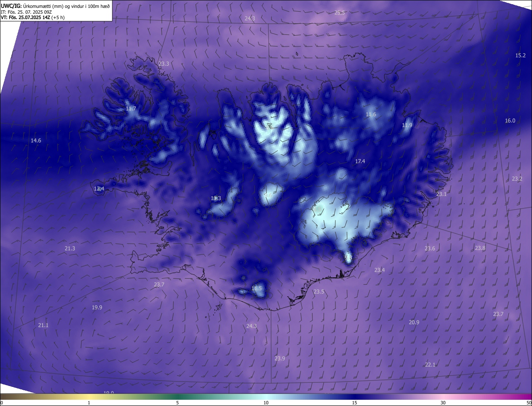Click the 12.4 value label
Screen dimensions: 532x406
coord(99,189)
